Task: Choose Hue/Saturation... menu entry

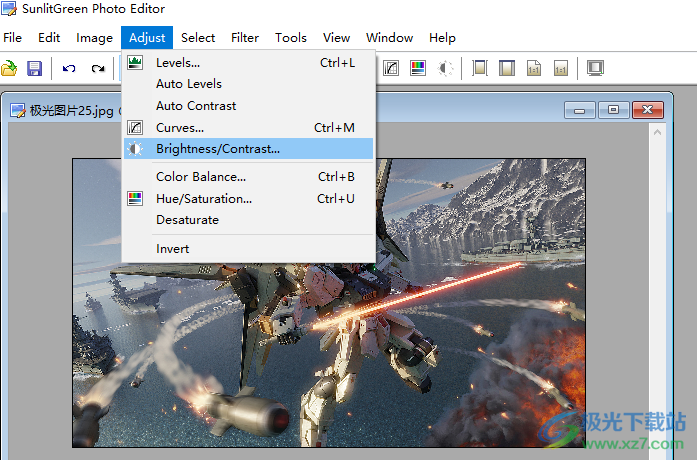Action: click(x=248, y=199)
